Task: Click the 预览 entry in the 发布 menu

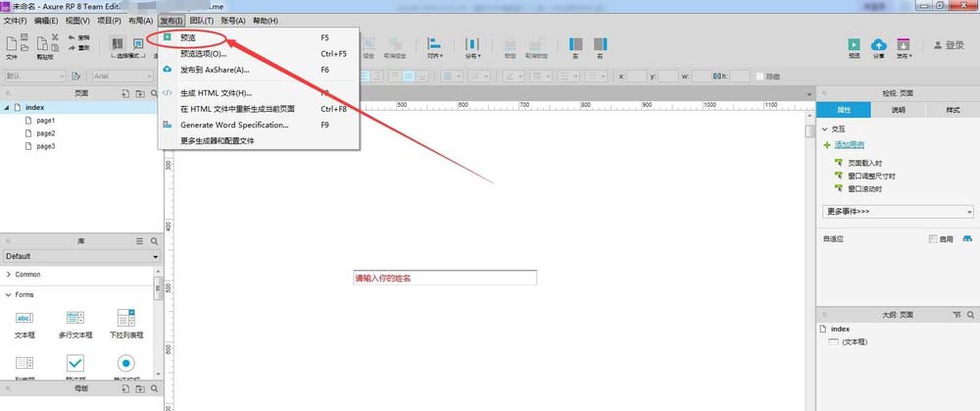Action: point(259,38)
